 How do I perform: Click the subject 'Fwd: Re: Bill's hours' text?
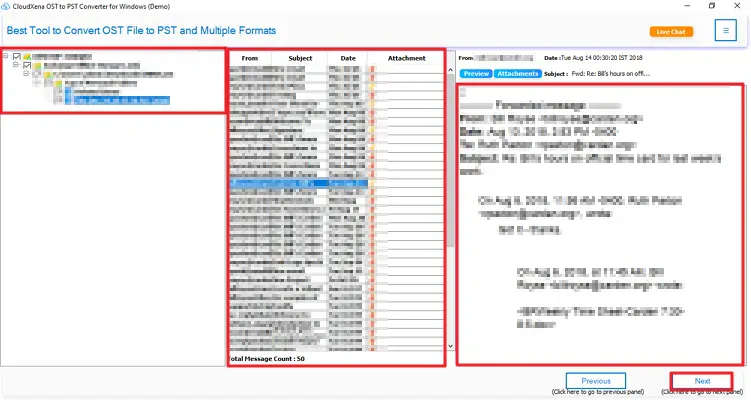(x=611, y=74)
